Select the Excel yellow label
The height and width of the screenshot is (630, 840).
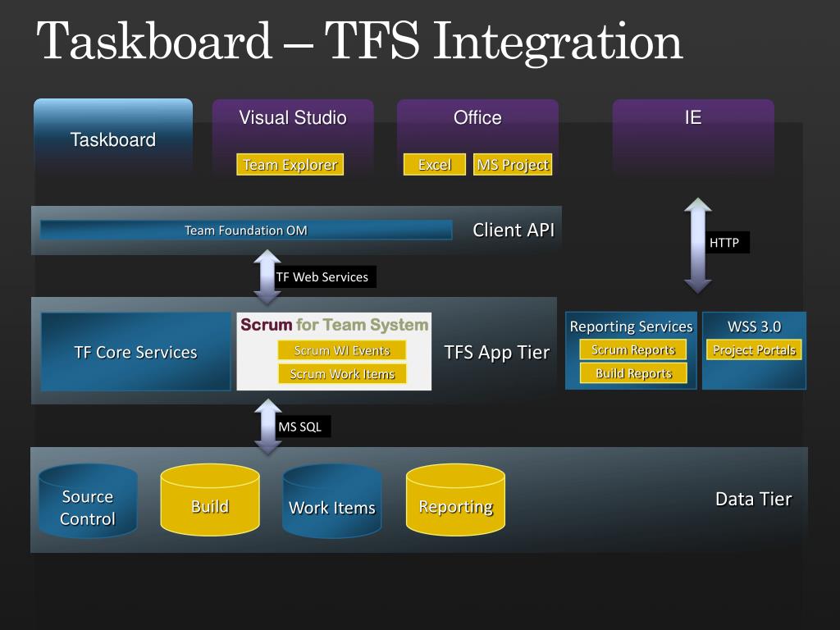[435, 164]
